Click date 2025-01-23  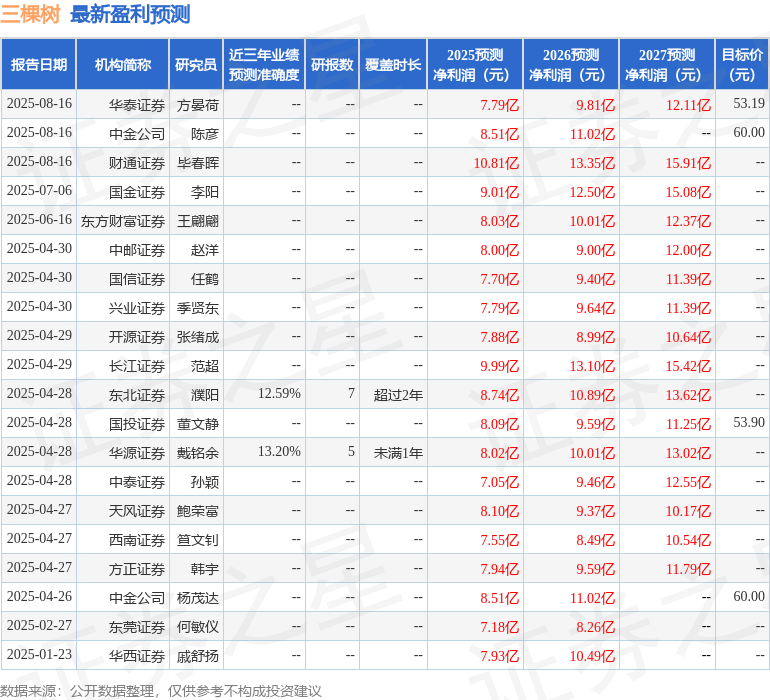(39, 654)
